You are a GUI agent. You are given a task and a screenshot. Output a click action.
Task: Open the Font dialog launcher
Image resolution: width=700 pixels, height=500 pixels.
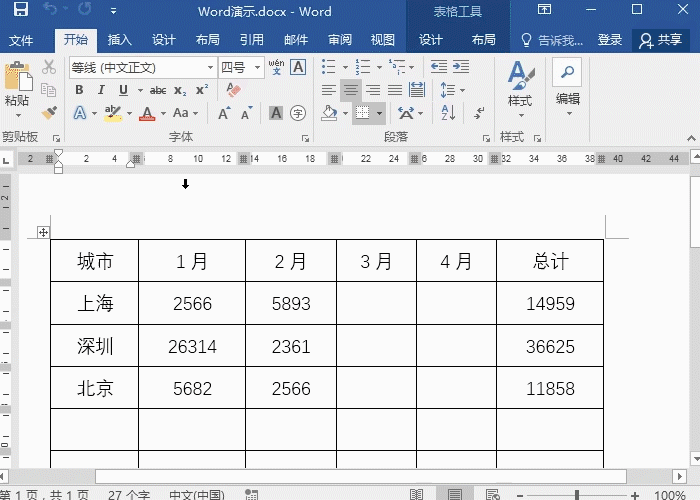click(305, 139)
